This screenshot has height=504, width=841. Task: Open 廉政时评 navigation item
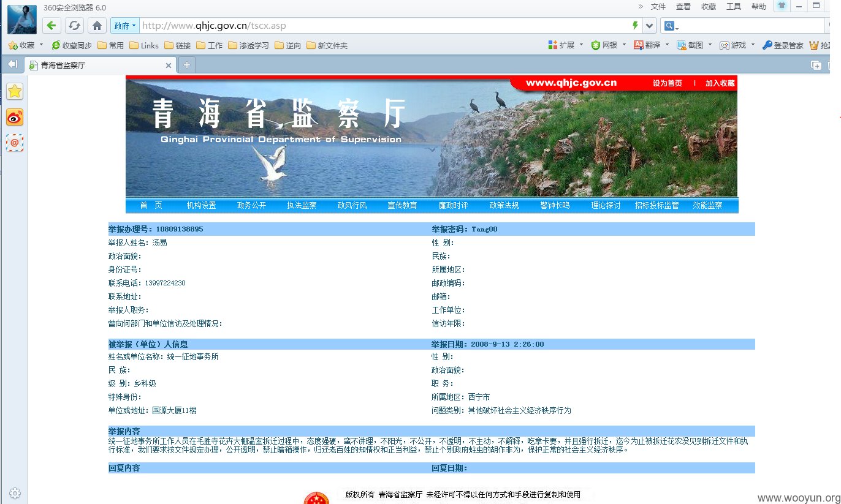click(x=454, y=205)
